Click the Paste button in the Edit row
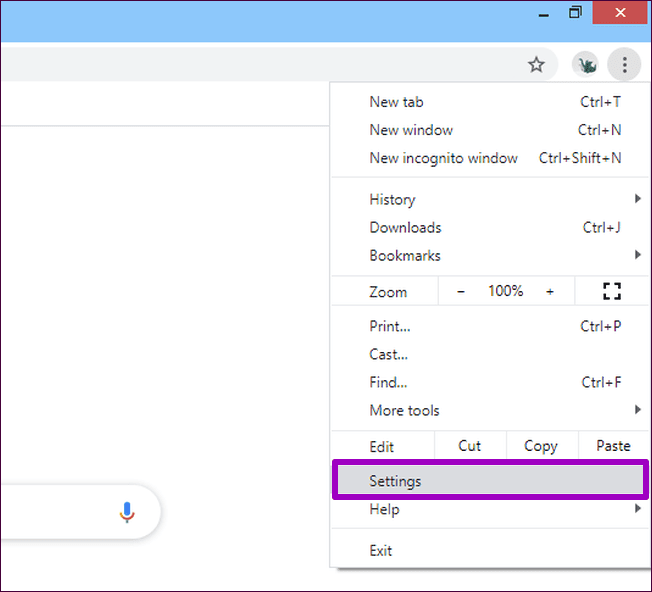652x592 pixels. pyautogui.click(x=613, y=446)
